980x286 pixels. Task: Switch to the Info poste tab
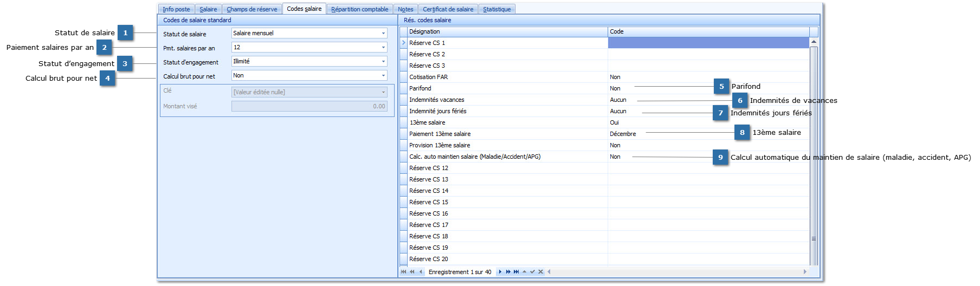pyautogui.click(x=176, y=9)
